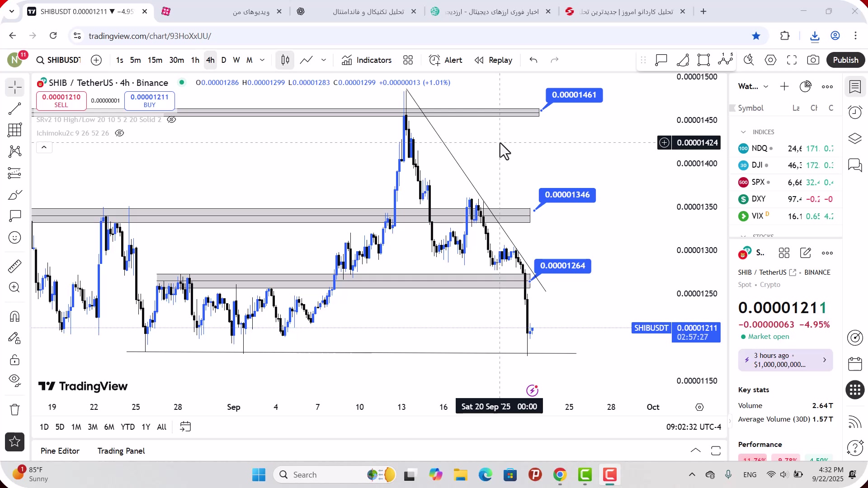Activate the zoom in tool

15,287
